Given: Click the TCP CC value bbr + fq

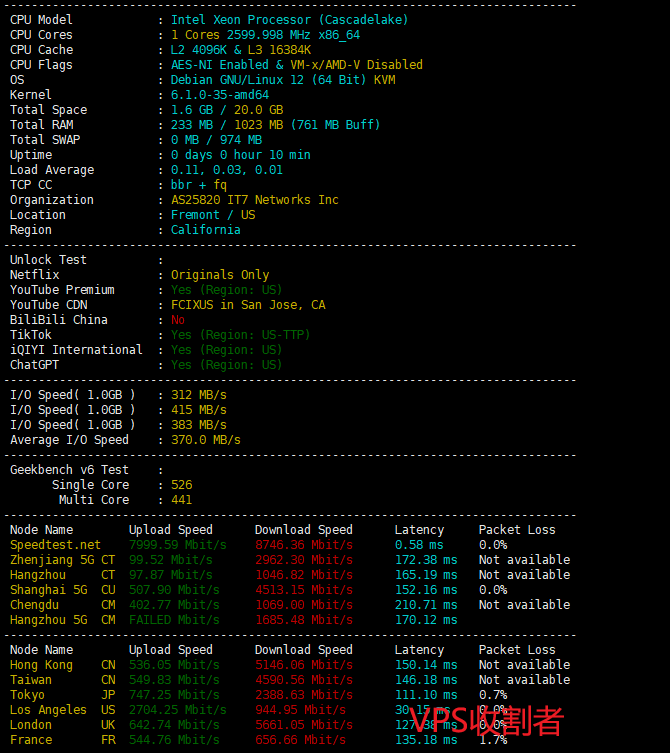Looking at the screenshot, I should click(x=199, y=185).
